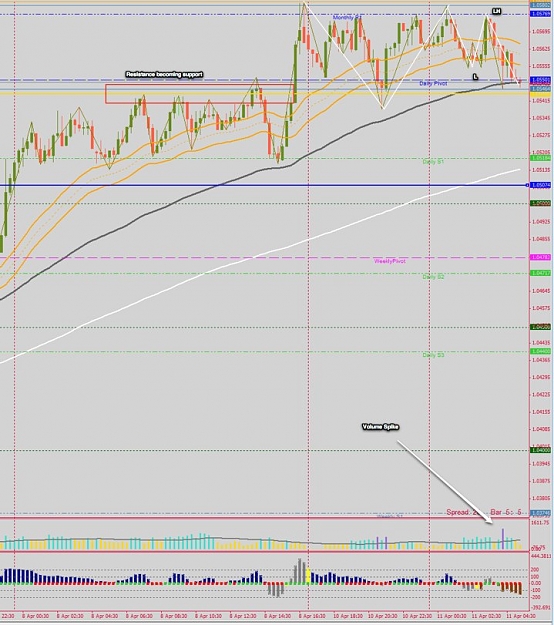Screen dimensions: 554x625
Task: Click the 'Daily Pivot' line label
Action: click(433, 83)
